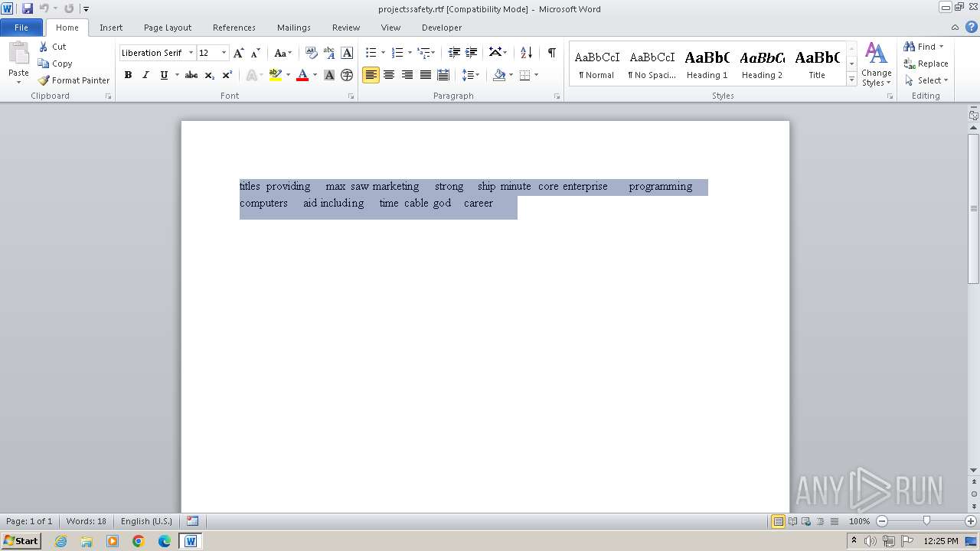980x551 pixels.
Task: Expand the Bullets dropdown arrow
Action: 383,53
